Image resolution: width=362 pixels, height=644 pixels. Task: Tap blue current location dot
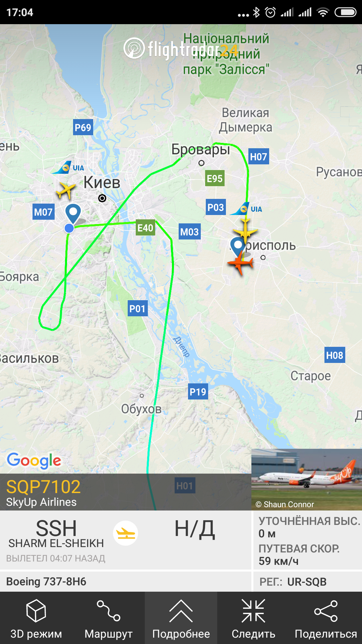[x=69, y=228]
